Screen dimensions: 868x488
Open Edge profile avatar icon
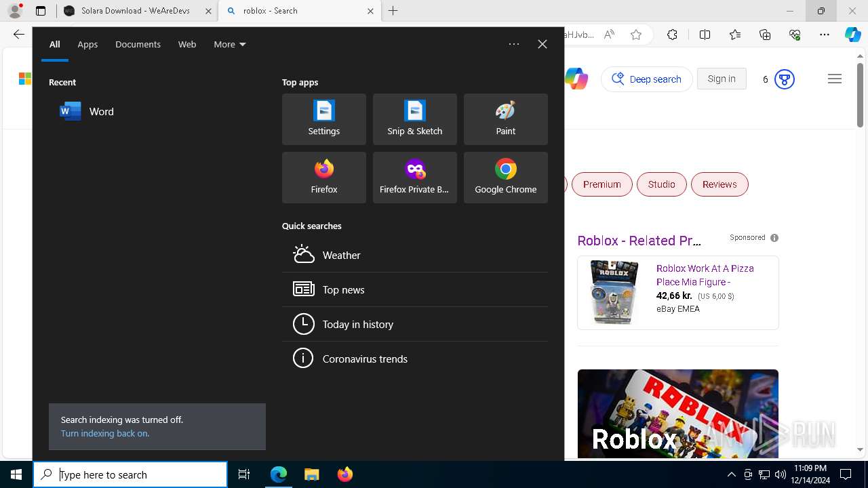[x=15, y=11]
